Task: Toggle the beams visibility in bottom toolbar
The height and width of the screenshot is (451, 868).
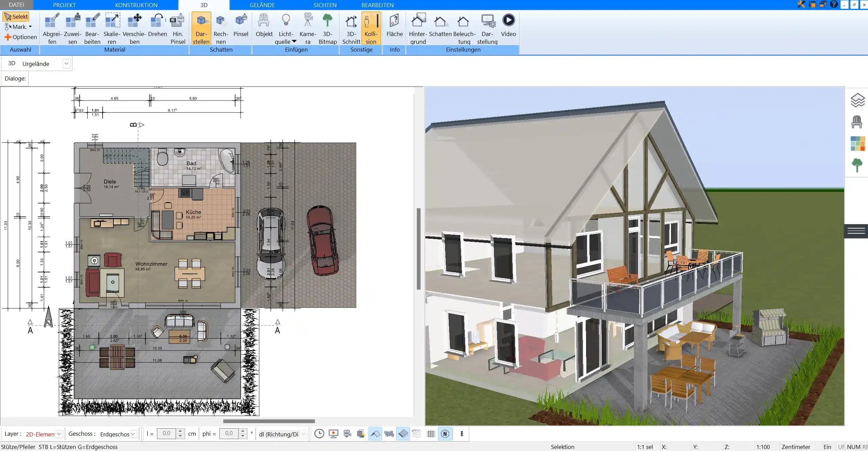Action: (x=389, y=434)
